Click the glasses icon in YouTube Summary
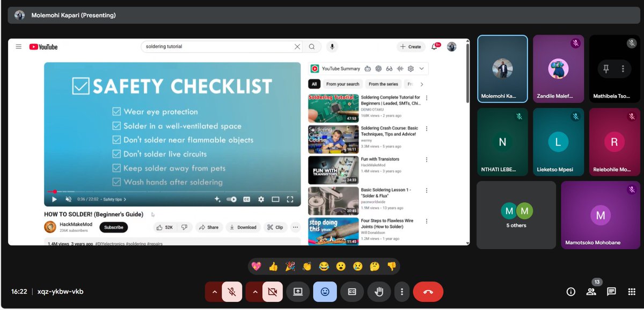The image size is (644, 310). (x=390, y=69)
